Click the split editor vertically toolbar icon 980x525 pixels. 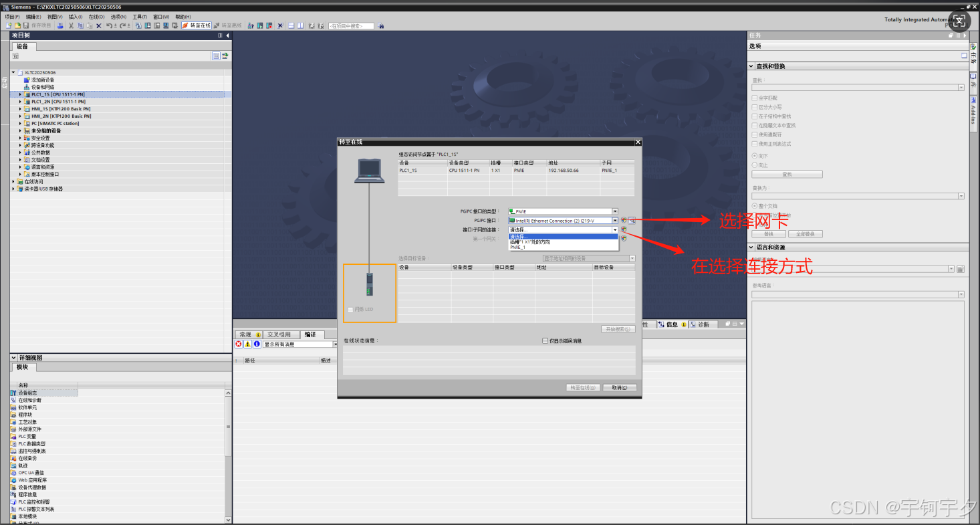(x=301, y=25)
